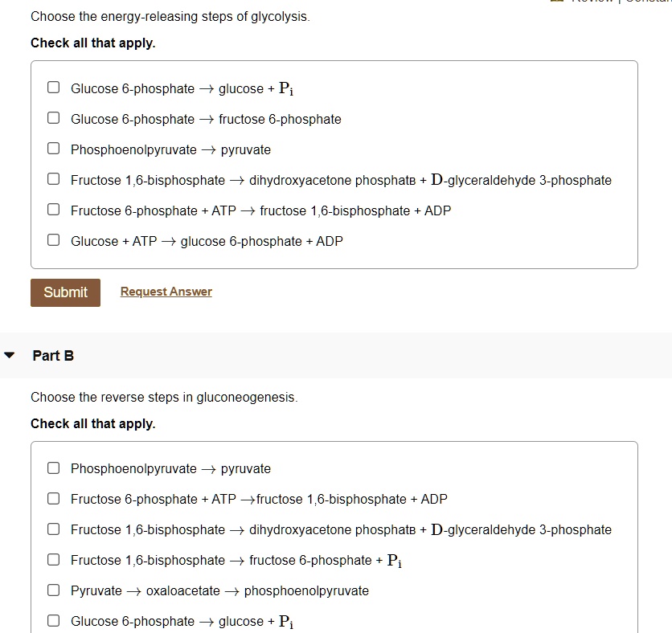672x633 pixels.
Task: Check the Fructose 6-phosphate + ATP option in Part B
Action: pyautogui.click(x=53, y=497)
